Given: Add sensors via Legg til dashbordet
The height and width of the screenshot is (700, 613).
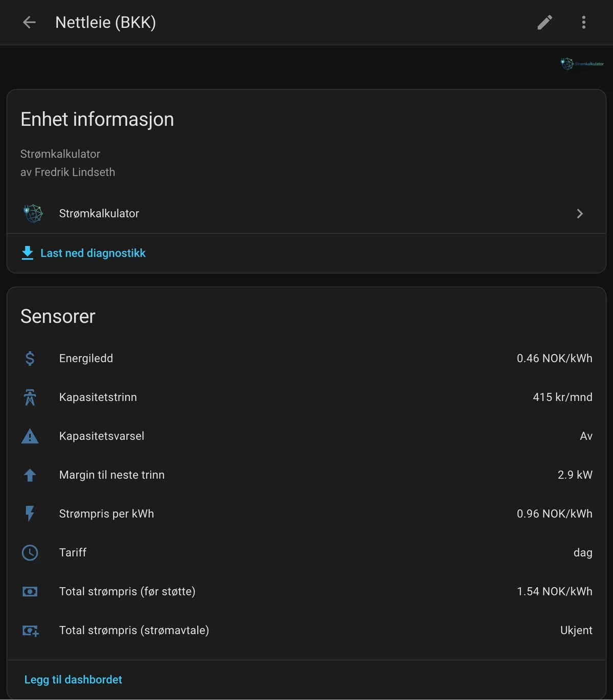Looking at the screenshot, I should click(73, 680).
